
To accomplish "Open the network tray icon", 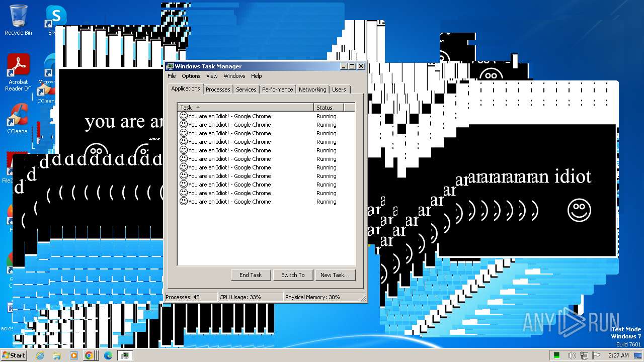I will (x=584, y=355).
